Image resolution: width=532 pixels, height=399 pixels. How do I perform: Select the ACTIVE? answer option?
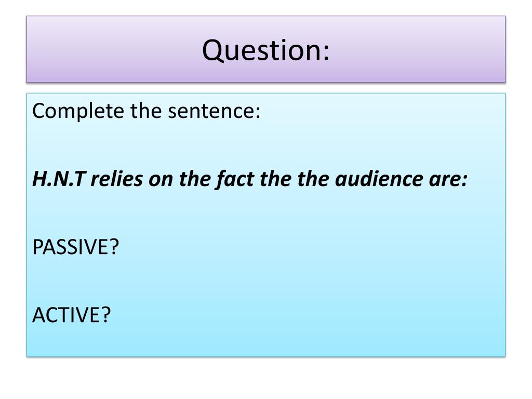[72, 314]
